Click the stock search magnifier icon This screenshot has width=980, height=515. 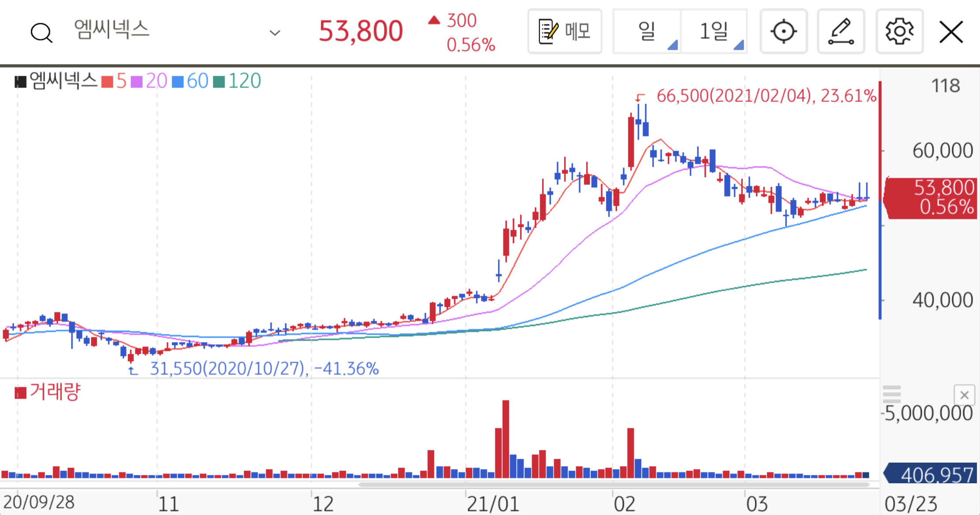point(41,33)
